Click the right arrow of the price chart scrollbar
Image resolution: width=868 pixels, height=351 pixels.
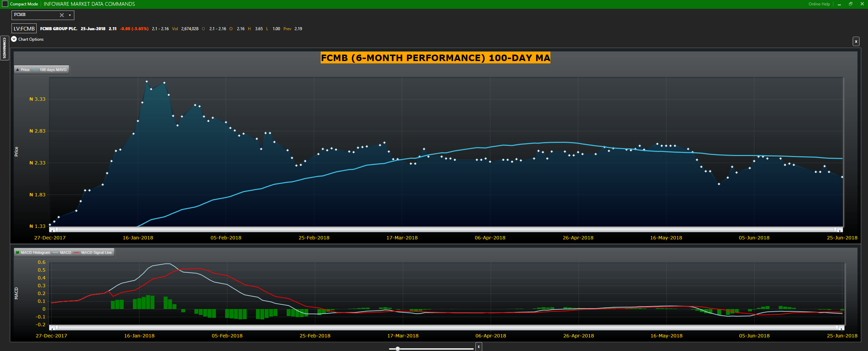[x=840, y=230]
